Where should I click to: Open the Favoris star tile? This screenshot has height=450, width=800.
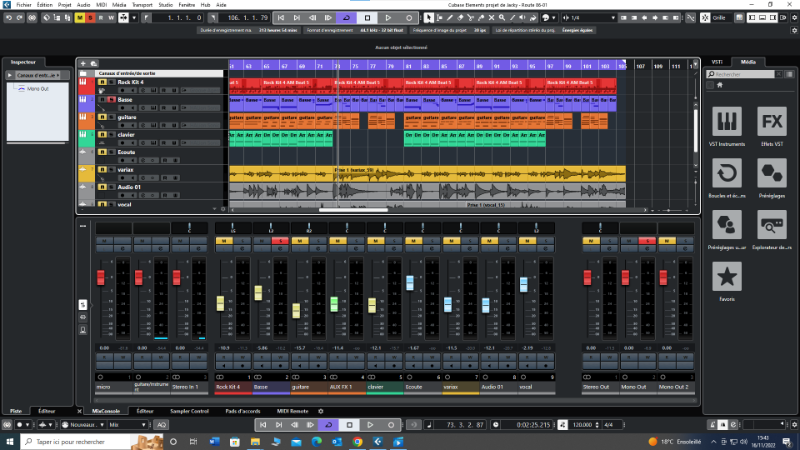point(727,277)
